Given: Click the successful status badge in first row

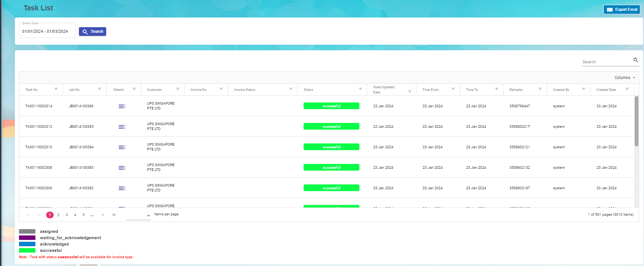Looking at the screenshot, I should tap(331, 106).
